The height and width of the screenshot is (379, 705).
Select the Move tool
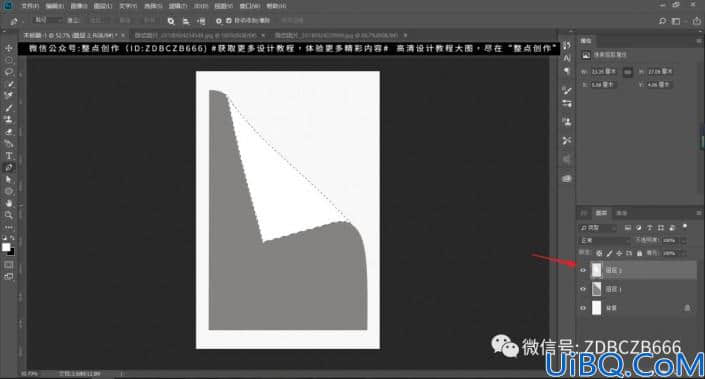(9, 48)
